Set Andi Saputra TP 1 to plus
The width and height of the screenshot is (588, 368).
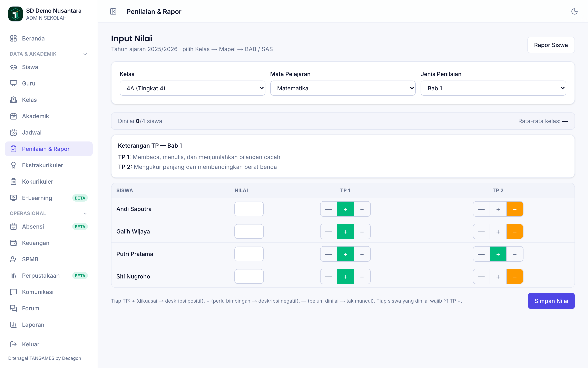345,209
